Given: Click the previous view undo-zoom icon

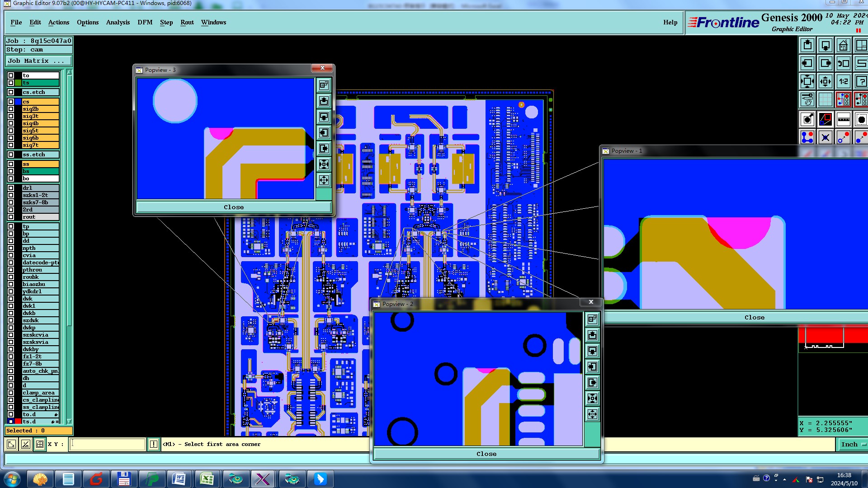Looking at the screenshot, I should pyautogui.click(x=844, y=63).
